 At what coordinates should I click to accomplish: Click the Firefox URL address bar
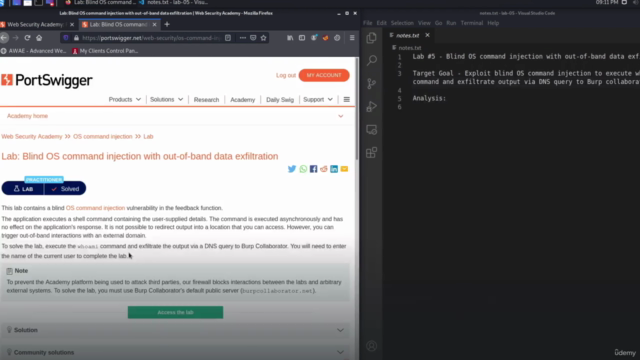click(x=151, y=38)
